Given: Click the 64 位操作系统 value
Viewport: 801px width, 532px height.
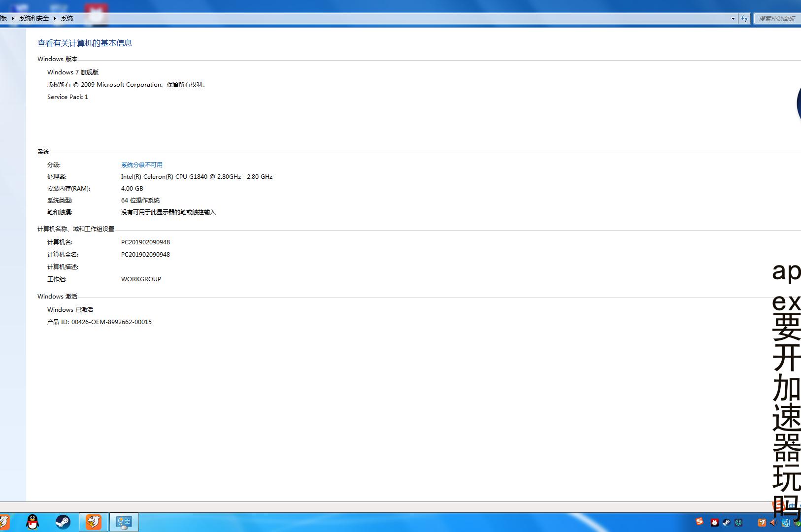Looking at the screenshot, I should click(140, 200).
